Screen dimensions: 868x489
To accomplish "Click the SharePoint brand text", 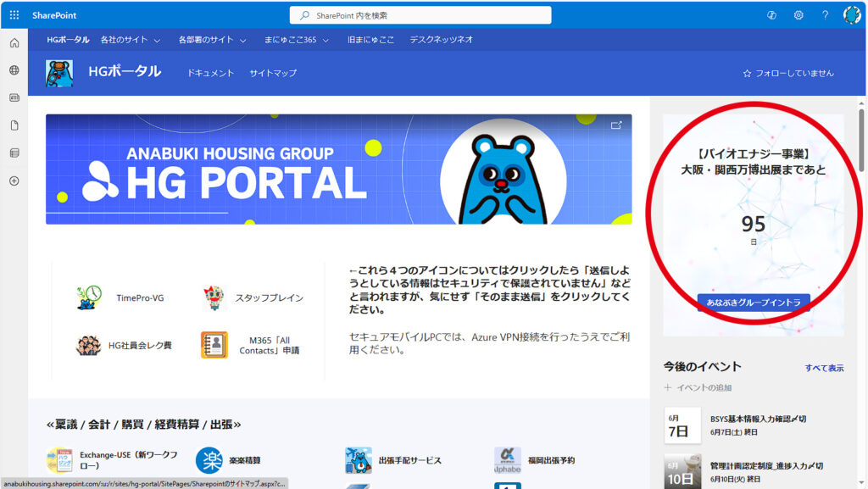I will (54, 15).
